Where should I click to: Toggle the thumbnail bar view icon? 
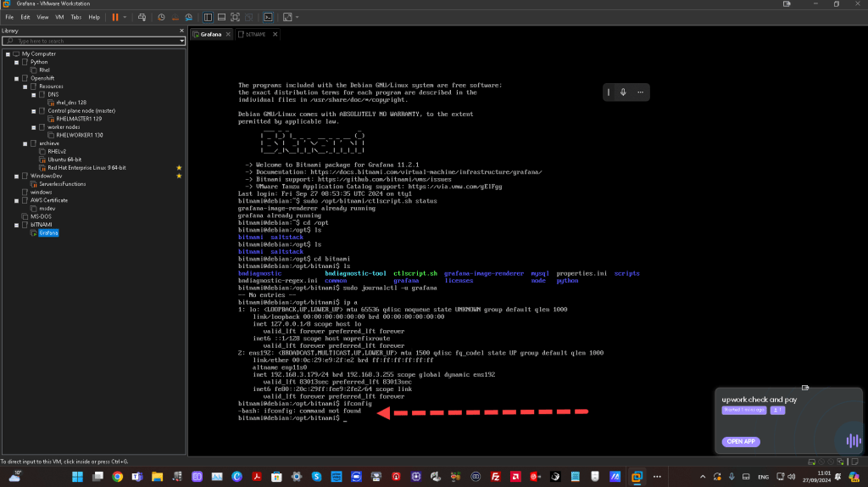coord(221,17)
